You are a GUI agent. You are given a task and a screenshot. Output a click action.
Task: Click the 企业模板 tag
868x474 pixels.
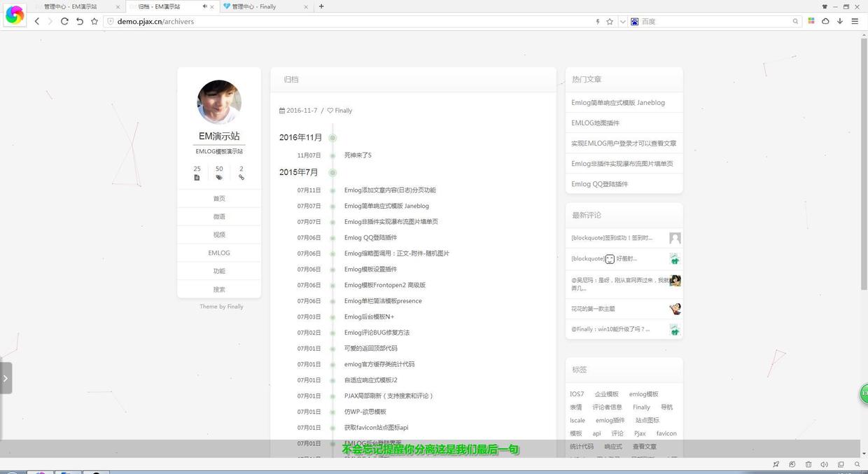[x=607, y=394]
